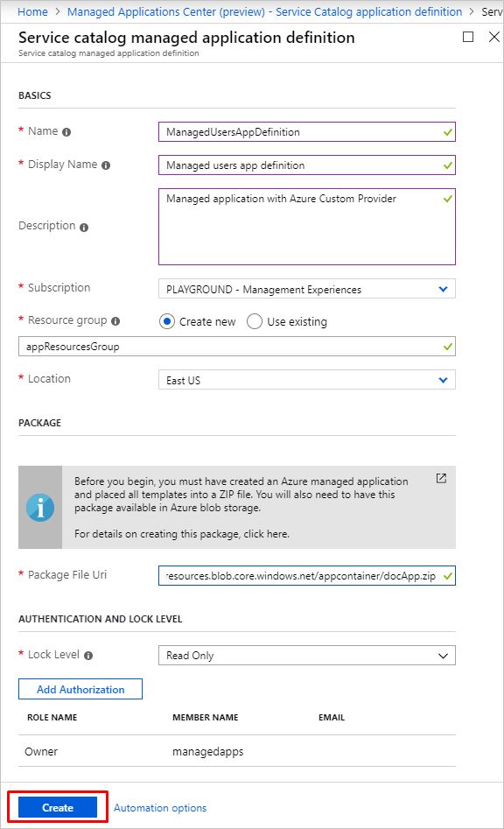This screenshot has height=829, width=504.
Task: Open the Display Name info tooltip
Action: (x=105, y=165)
